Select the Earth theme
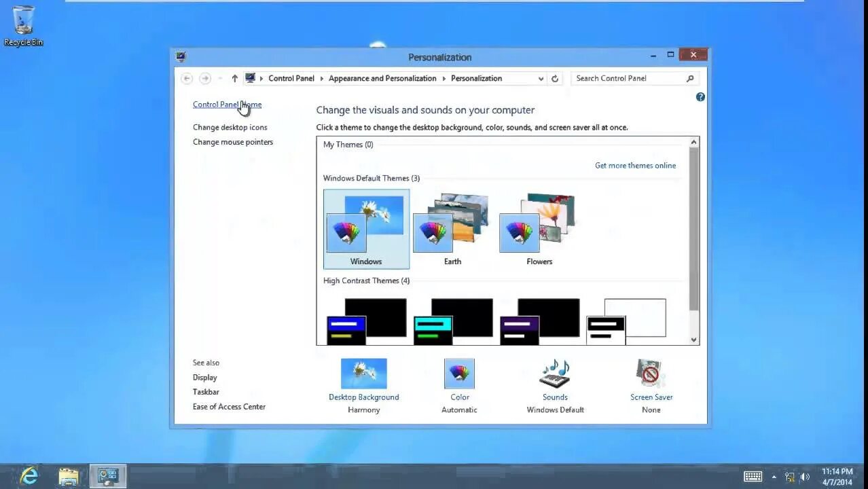 [x=452, y=230]
